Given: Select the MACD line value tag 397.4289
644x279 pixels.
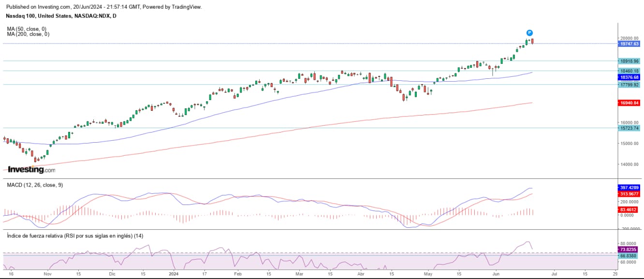Looking at the screenshot, I should (x=629, y=187).
